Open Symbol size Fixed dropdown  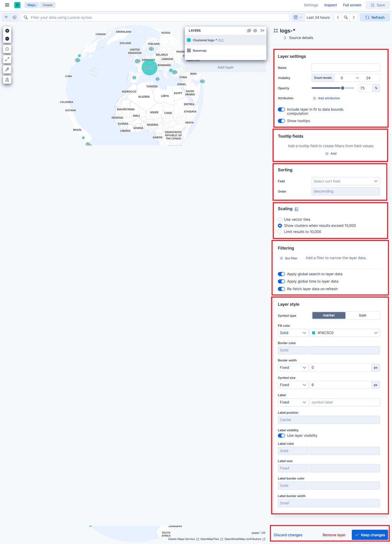click(x=293, y=385)
